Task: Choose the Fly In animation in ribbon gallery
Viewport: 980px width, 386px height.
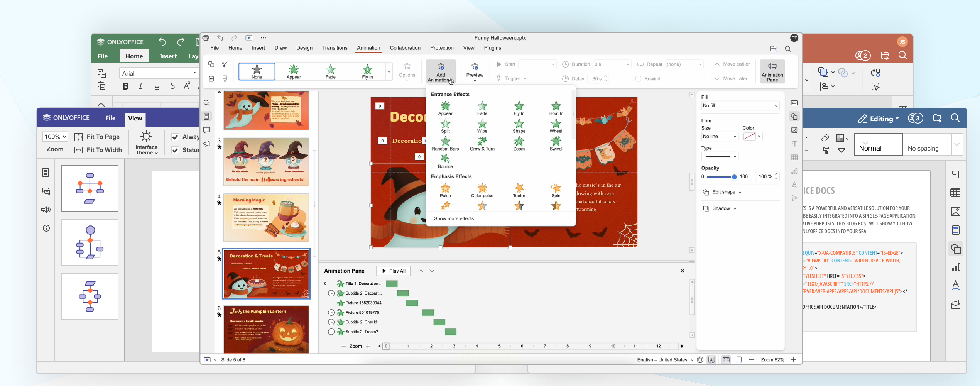Action: click(x=367, y=72)
